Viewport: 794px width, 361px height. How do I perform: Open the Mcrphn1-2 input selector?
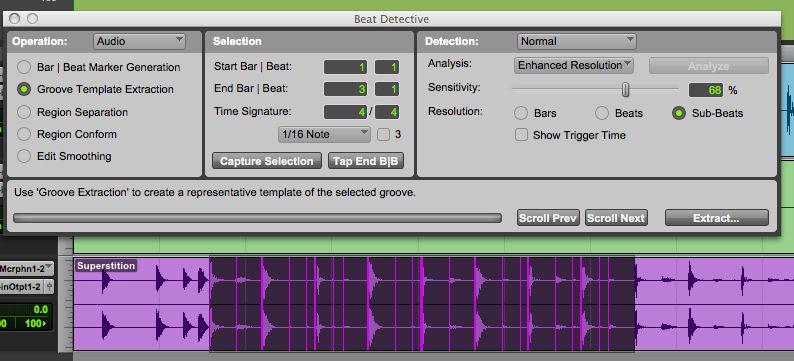pyautogui.click(x=26, y=268)
